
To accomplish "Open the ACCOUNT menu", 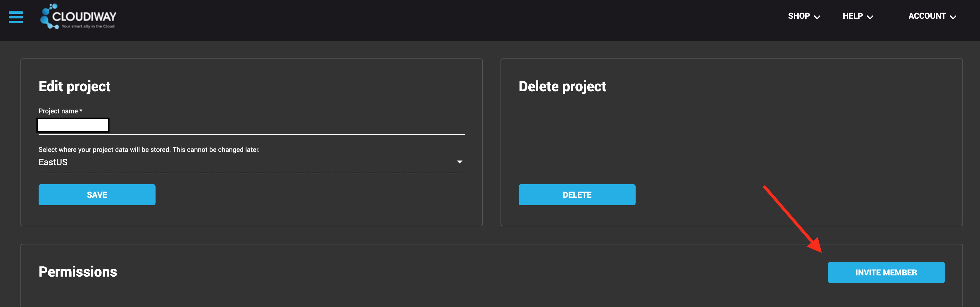I will (927, 16).
